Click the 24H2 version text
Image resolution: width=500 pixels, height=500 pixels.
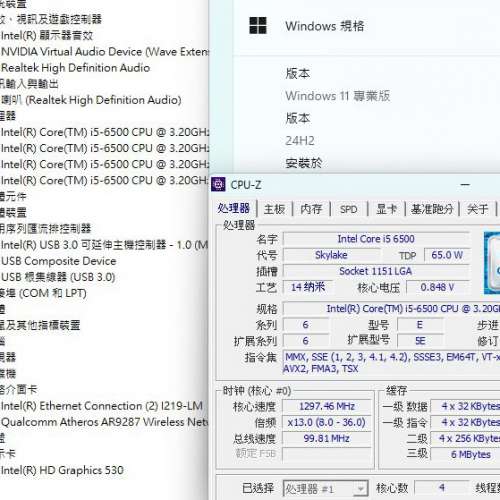(x=300, y=141)
